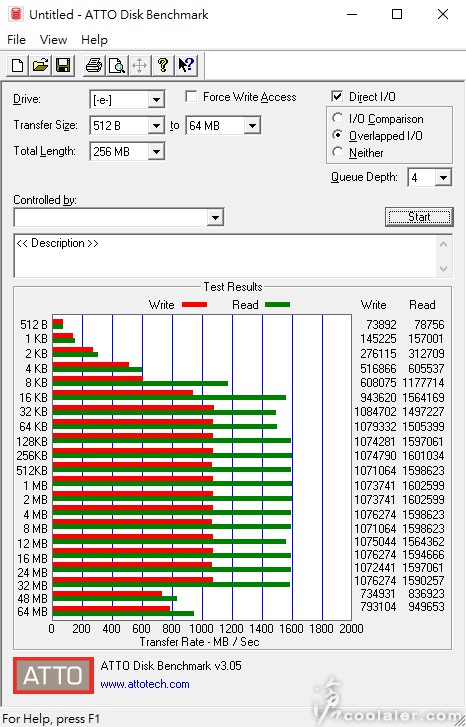
Task: Click the yellow question mark About icon
Action: coord(162,65)
